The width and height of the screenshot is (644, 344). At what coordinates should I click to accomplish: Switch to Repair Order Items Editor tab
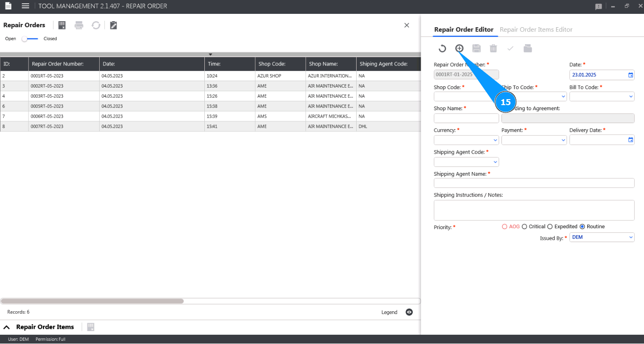pos(536,30)
